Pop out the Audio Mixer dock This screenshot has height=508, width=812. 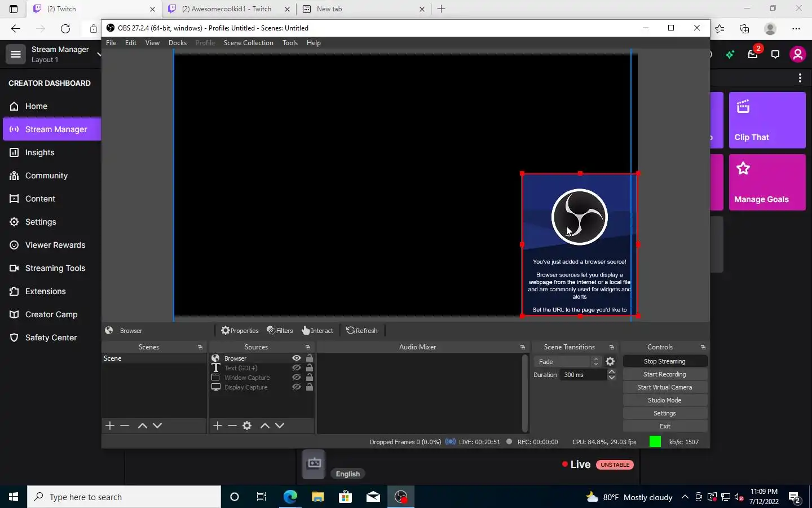523,347
